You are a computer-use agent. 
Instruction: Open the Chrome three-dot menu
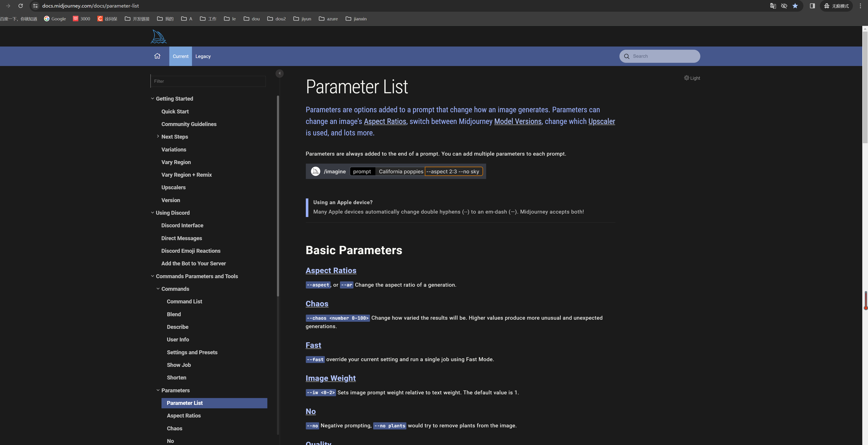(x=860, y=6)
